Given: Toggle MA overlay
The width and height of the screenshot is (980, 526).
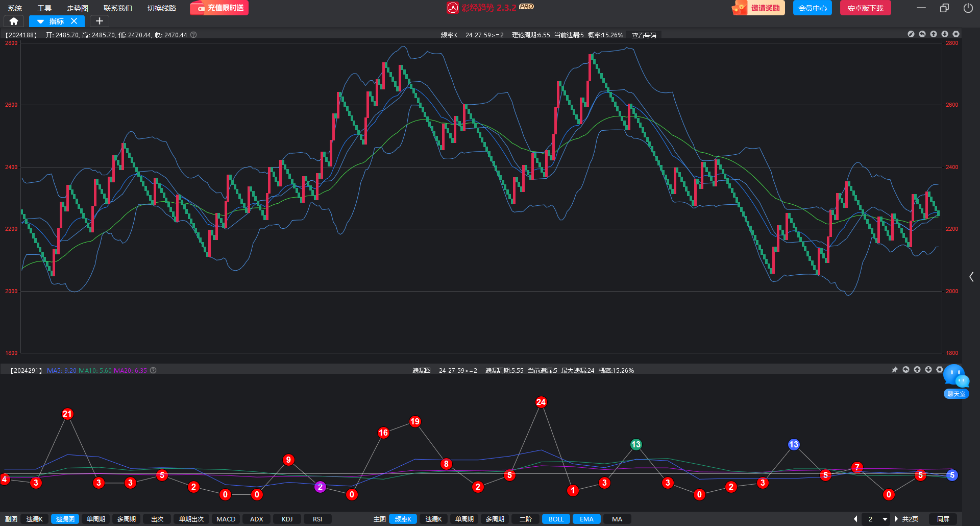Looking at the screenshot, I should 617,519.
